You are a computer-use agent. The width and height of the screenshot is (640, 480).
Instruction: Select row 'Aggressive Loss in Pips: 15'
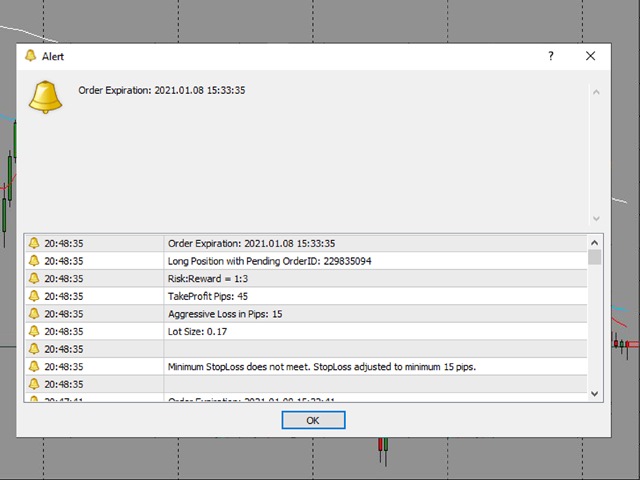pos(306,314)
